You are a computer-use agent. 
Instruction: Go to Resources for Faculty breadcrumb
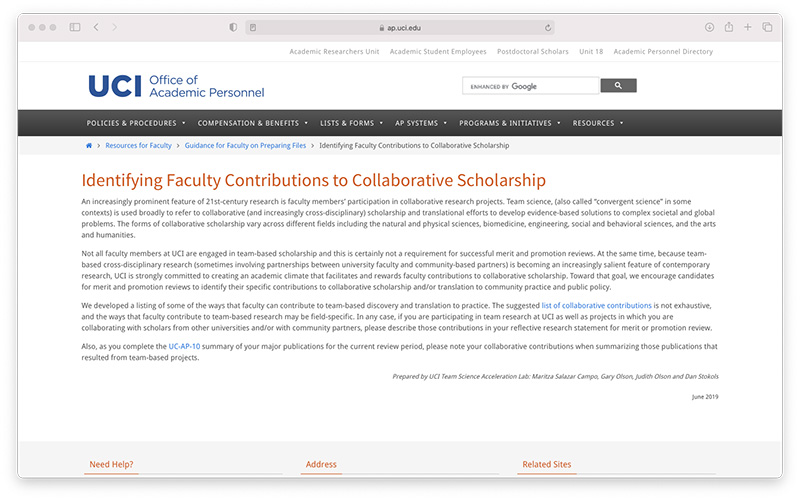pos(138,146)
